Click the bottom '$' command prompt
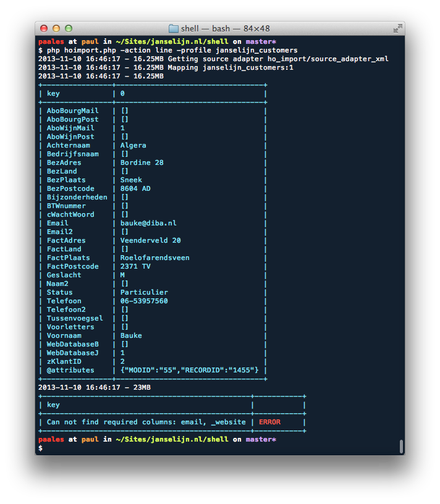This screenshot has height=504, width=440. click(x=41, y=448)
